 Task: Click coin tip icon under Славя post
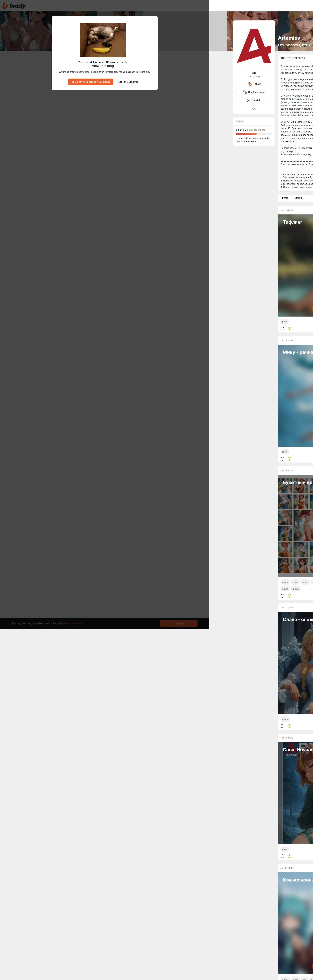tap(290, 726)
